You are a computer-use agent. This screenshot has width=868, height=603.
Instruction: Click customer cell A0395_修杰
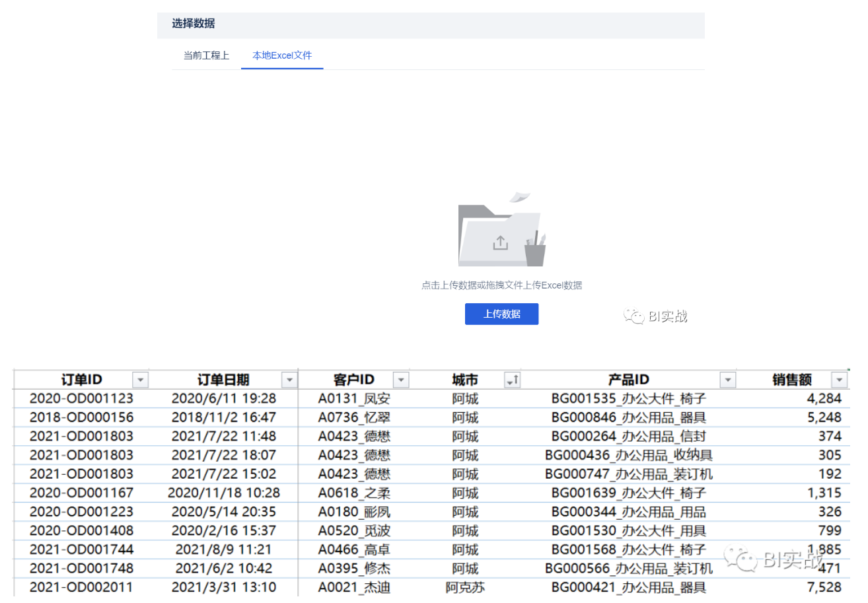(354, 568)
